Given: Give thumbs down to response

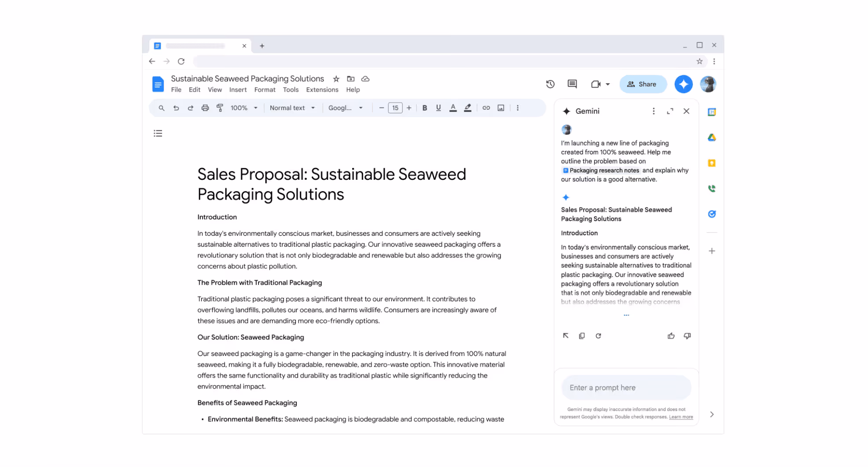Looking at the screenshot, I should (x=687, y=336).
